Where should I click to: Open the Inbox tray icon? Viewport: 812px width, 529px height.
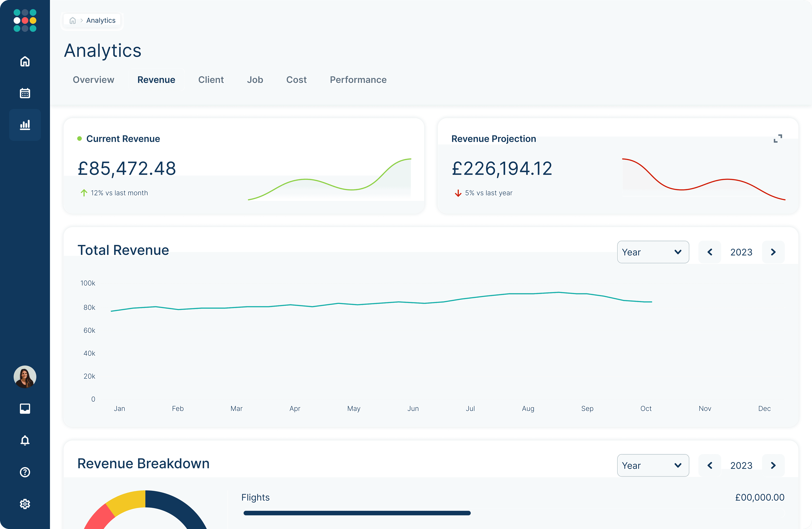coord(25,408)
